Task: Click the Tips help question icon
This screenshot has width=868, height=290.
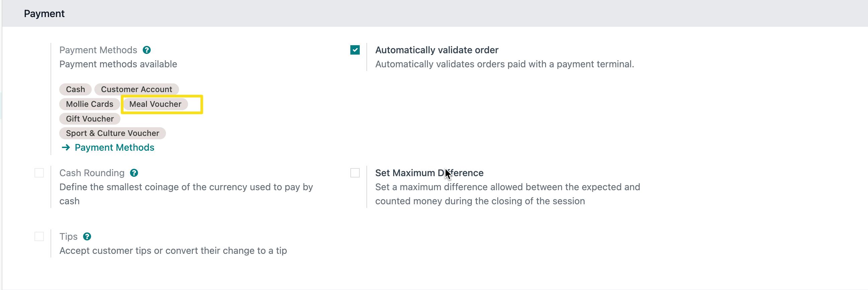Action: click(x=87, y=237)
